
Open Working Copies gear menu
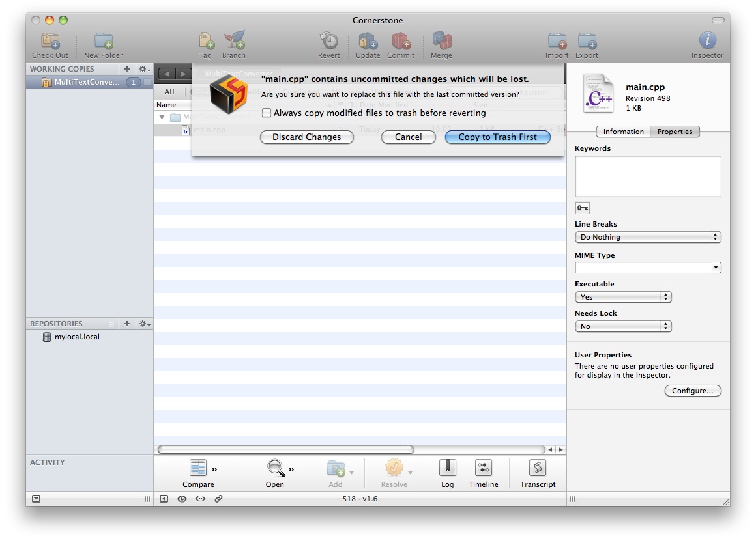pyautogui.click(x=145, y=70)
